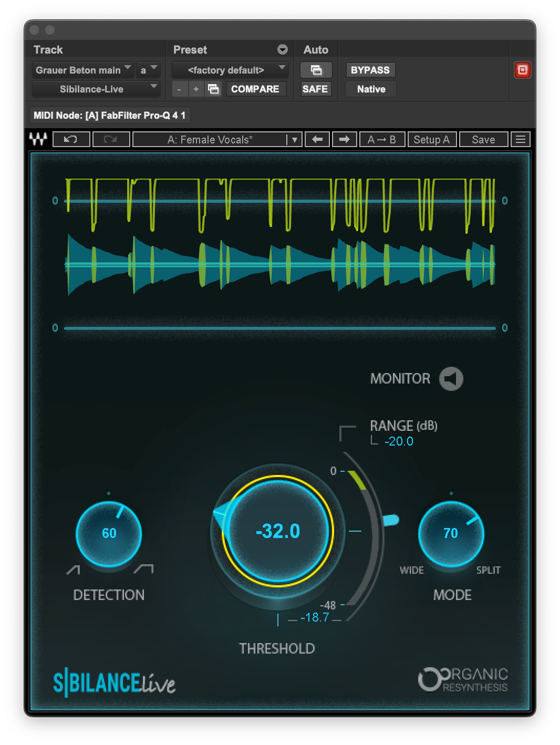
Task: Toggle SAFE mode for automation
Action: [315, 89]
